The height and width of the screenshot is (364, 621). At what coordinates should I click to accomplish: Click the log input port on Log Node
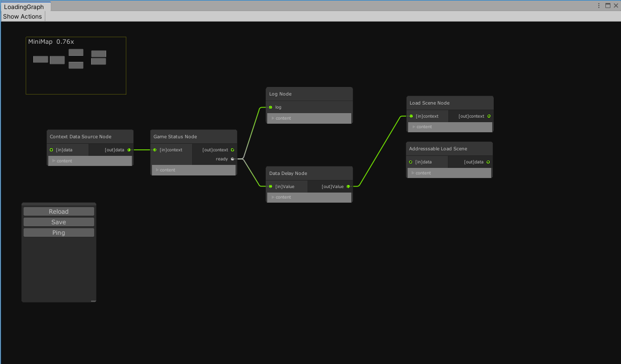tap(271, 107)
